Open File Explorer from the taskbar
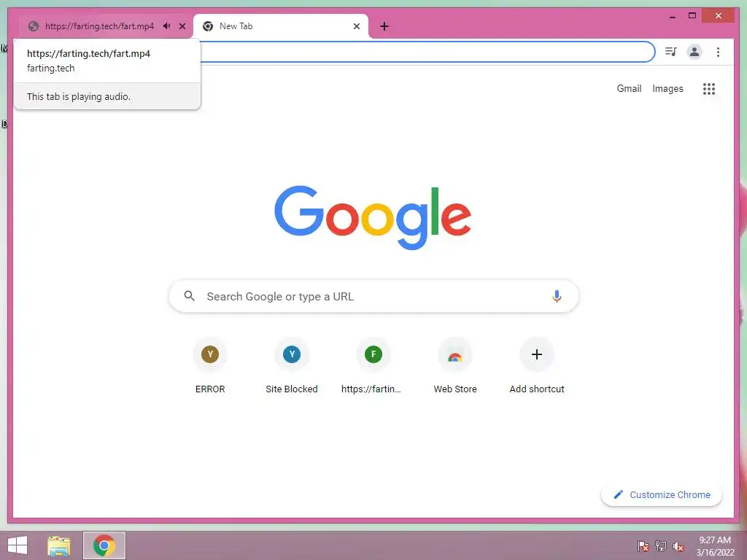The width and height of the screenshot is (747, 560). point(59,545)
